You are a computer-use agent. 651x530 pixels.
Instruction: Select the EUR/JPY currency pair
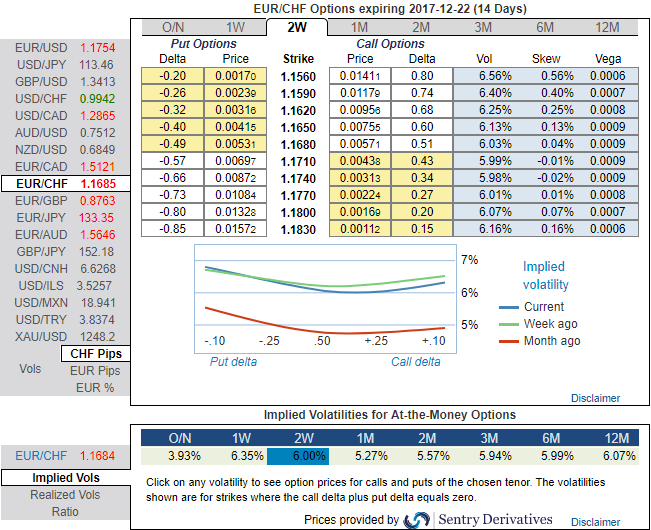point(65,217)
